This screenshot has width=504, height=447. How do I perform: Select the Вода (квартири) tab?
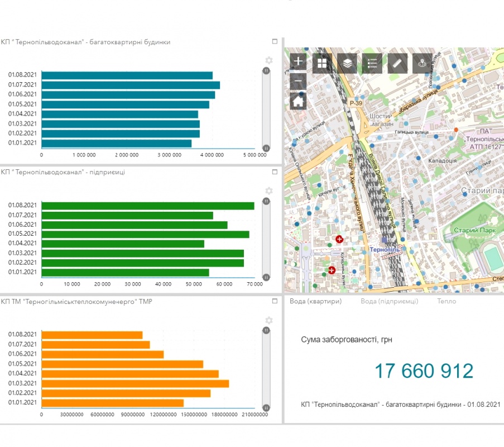pyautogui.click(x=315, y=301)
